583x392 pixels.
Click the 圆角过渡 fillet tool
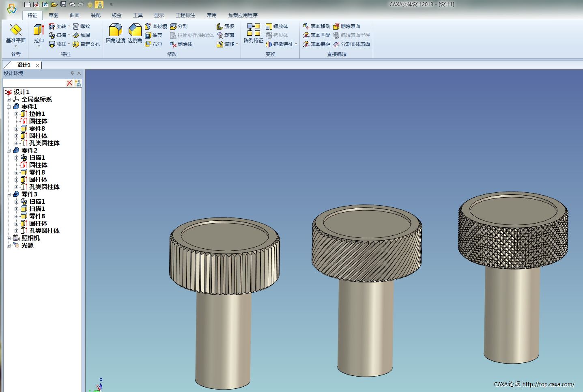pyautogui.click(x=115, y=32)
